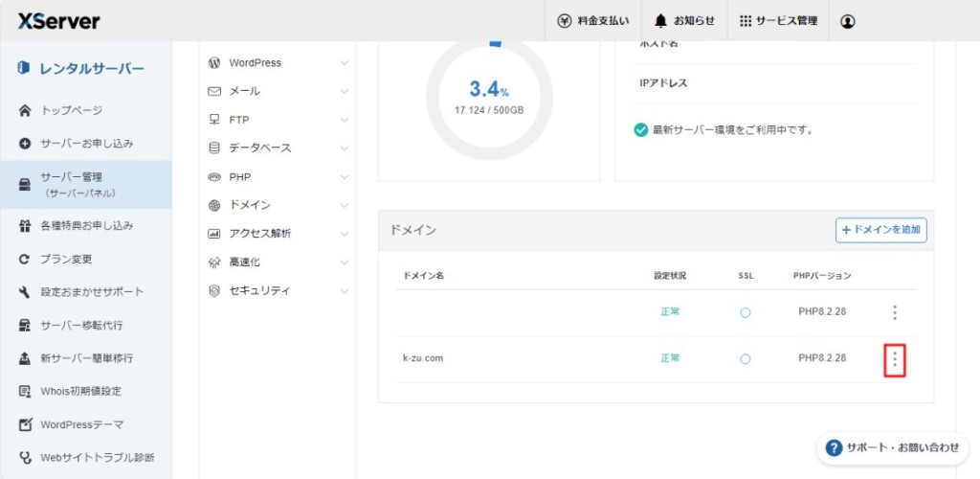Open プラン変更 in sidebar
The image size is (980, 479).
click(x=66, y=259)
